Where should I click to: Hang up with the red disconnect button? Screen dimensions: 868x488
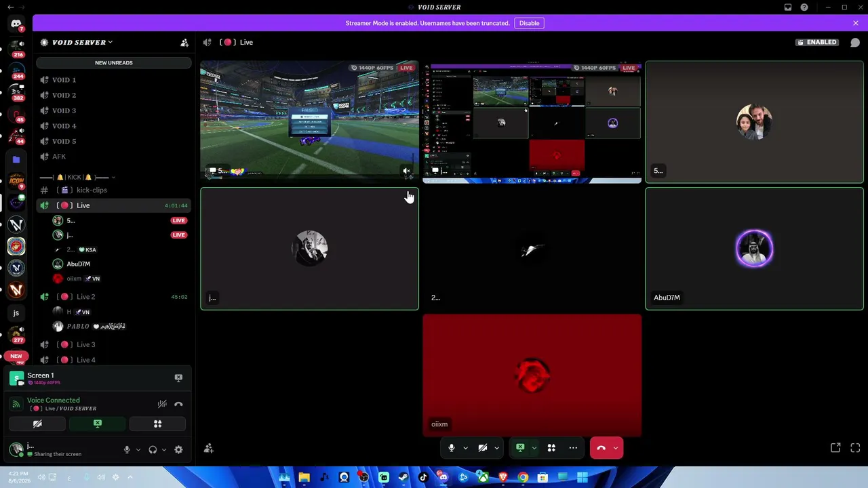pyautogui.click(x=601, y=448)
